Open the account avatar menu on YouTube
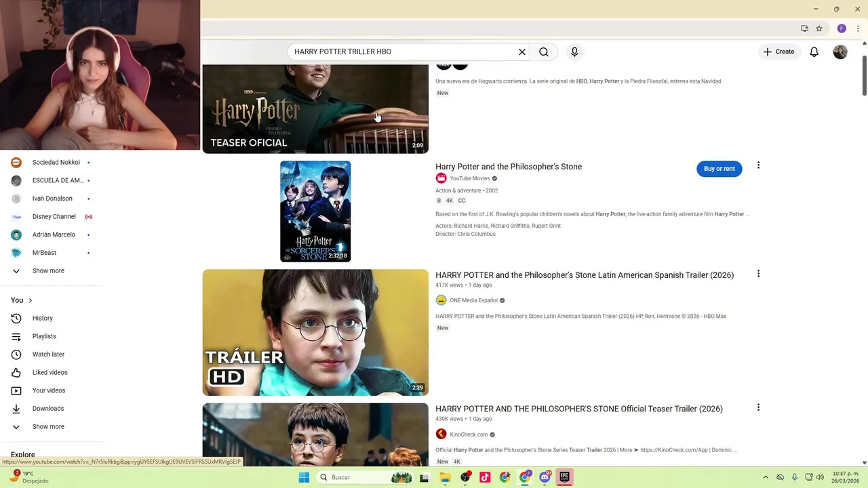This screenshot has width=868, height=488. [840, 52]
